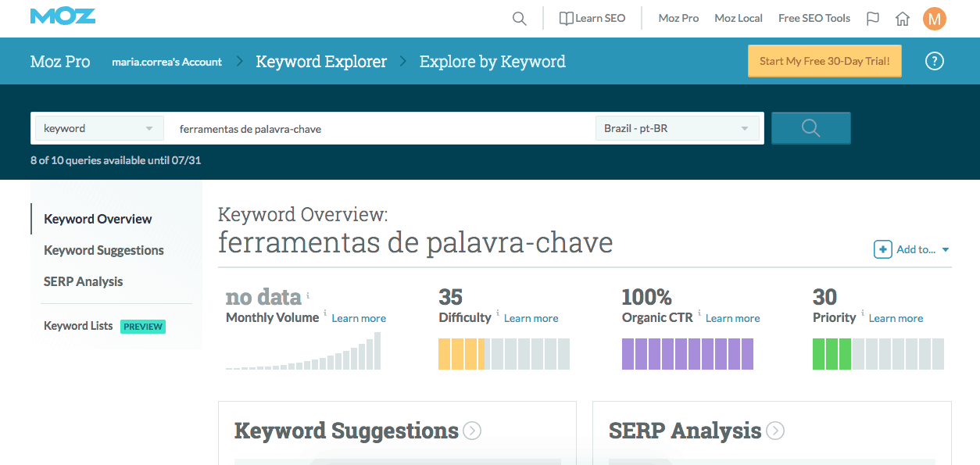Click Keyword Explorer breadcrumb
This screenshot has width=980, height=465.
point(321,62)
